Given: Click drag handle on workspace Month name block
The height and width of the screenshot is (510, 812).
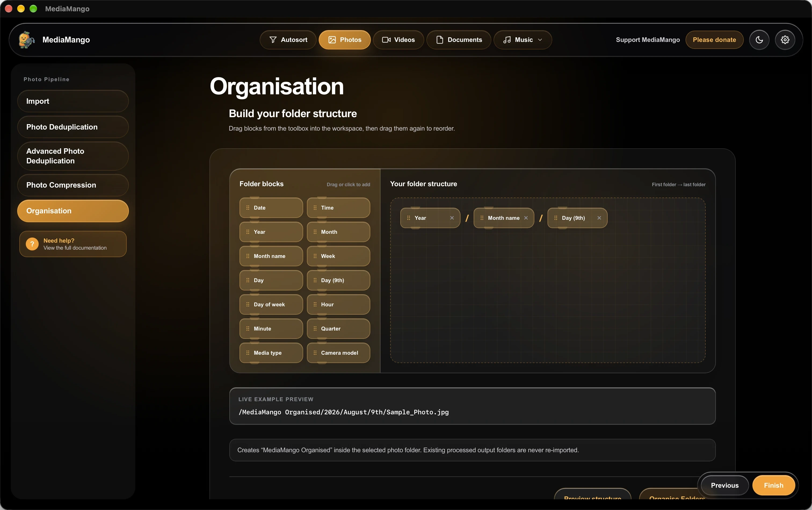Looking at the screenshot, I should (x=482, y=218).
